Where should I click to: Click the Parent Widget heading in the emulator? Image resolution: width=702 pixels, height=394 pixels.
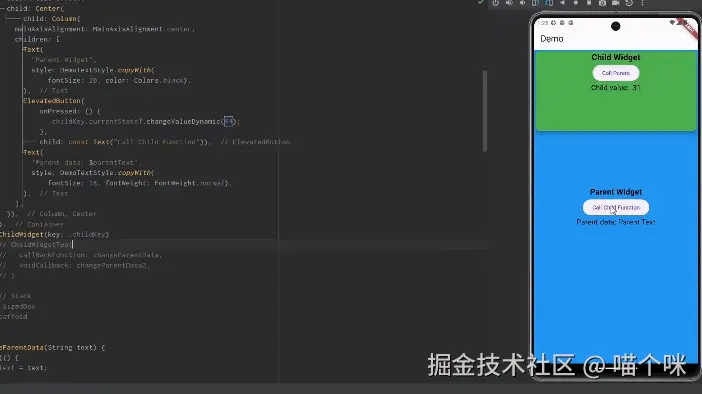click(616, 192)
